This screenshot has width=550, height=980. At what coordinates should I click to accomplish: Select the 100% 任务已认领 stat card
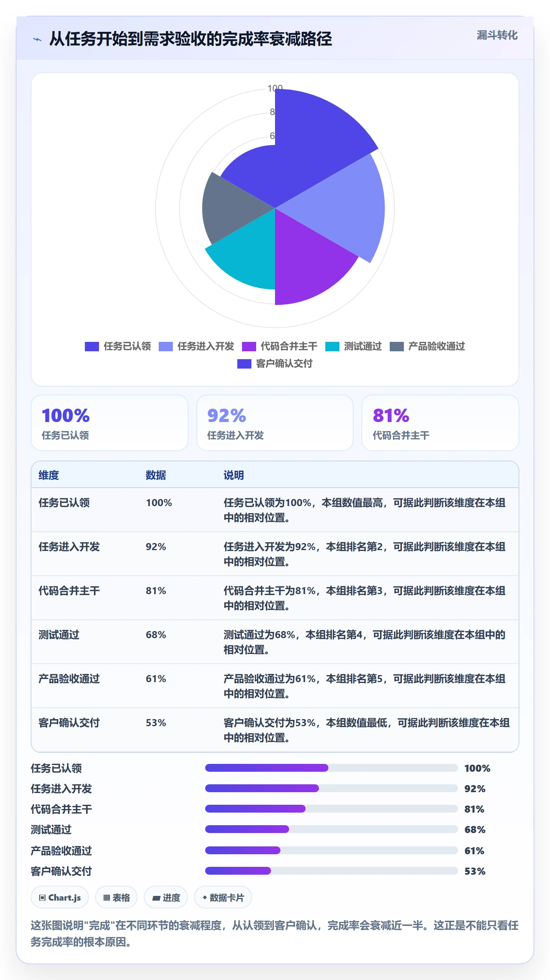point(110,423)
